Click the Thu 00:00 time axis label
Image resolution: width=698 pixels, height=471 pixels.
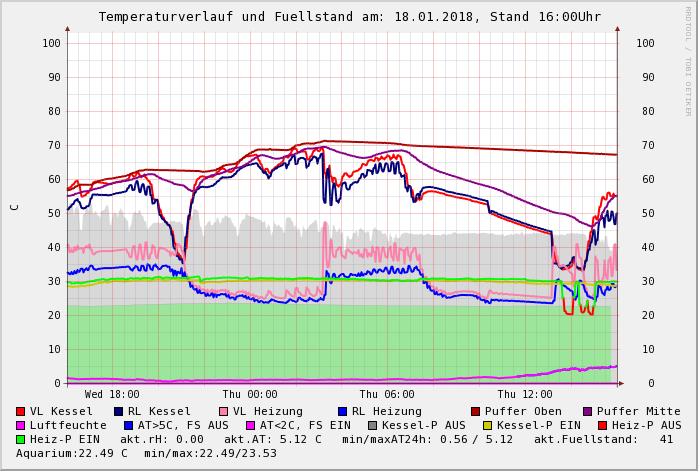[x=250, y=395]
